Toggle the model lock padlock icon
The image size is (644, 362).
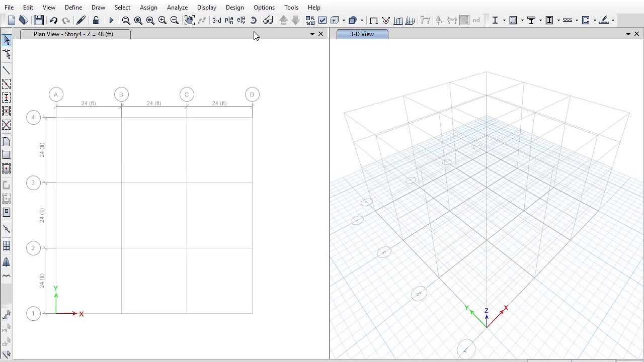(96, 20)
